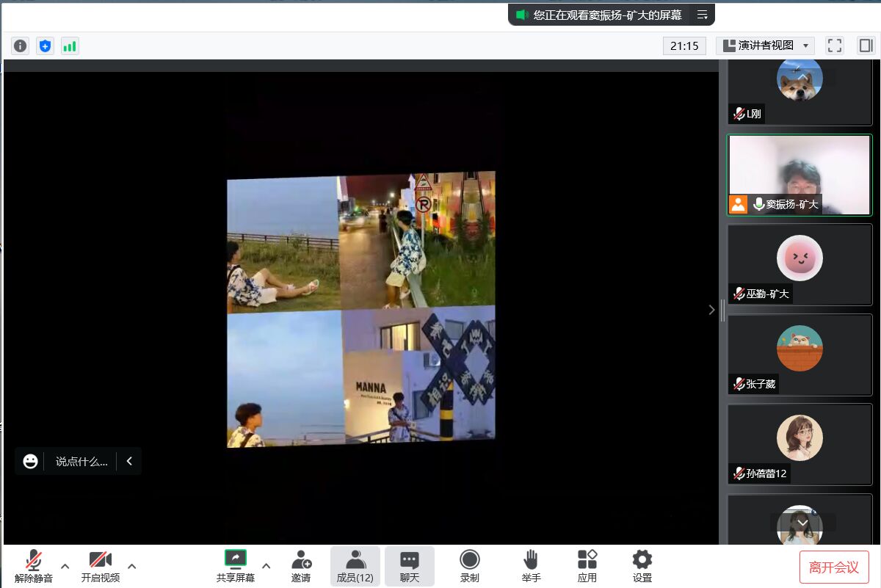Open the emoji reaction smiley

tap(30, 461)
